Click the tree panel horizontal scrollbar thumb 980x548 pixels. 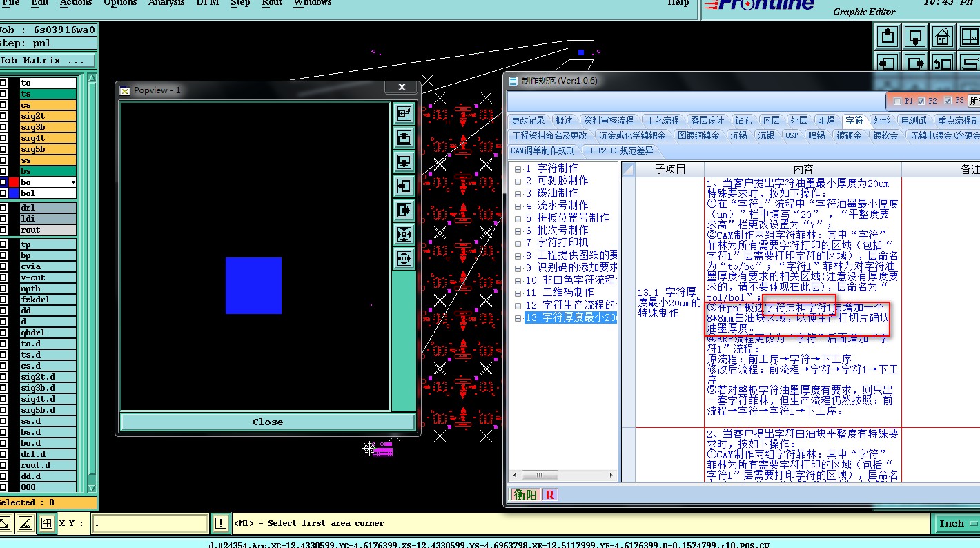pos(540,476)
